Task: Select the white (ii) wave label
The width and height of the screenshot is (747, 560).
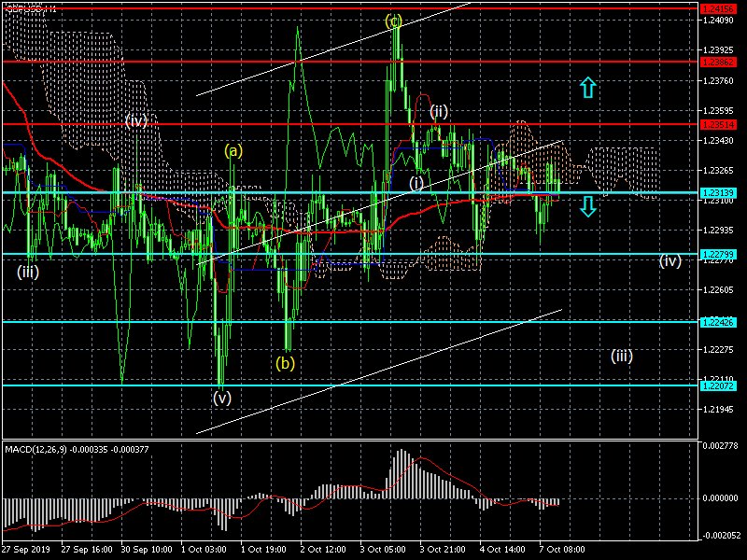Action: coord(439,112)
